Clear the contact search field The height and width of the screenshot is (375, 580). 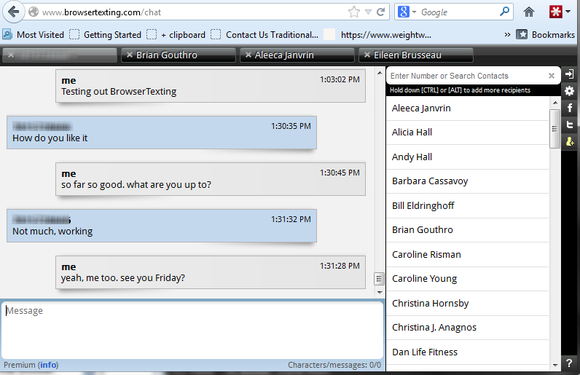coord(551,76)
